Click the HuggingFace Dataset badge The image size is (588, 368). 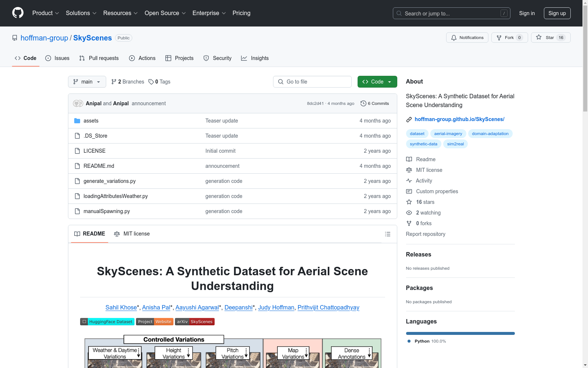(107, 322)
